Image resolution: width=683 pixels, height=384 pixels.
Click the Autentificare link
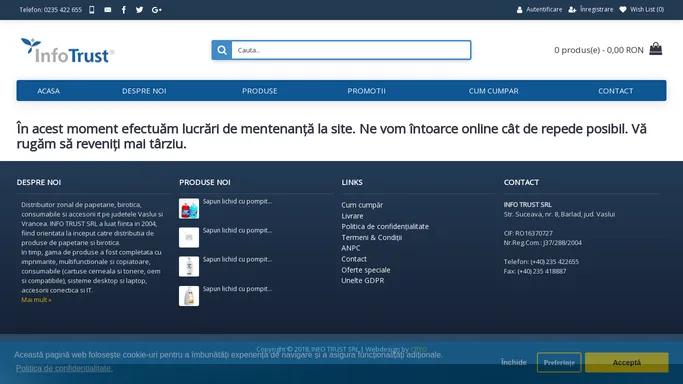tap(544, 9)
